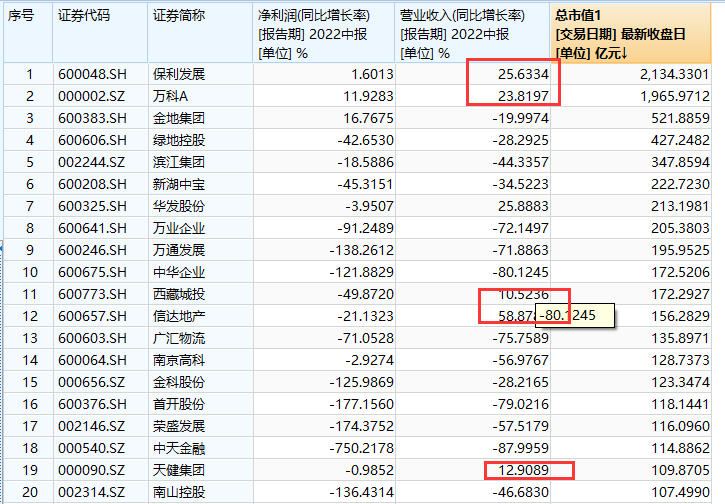Select stock name 滨江集团
Viewport: 725px width, 504px height.
(x=179, y=162)
